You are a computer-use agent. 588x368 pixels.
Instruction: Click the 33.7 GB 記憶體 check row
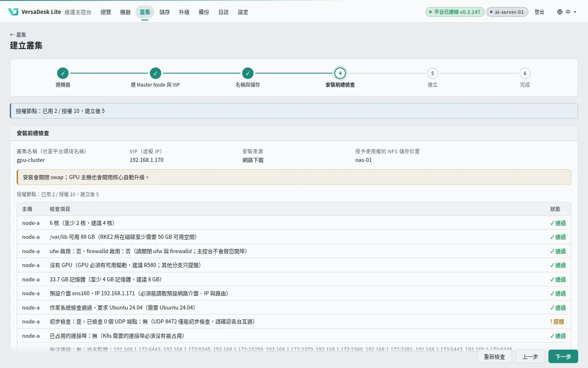tap(294, 279)
